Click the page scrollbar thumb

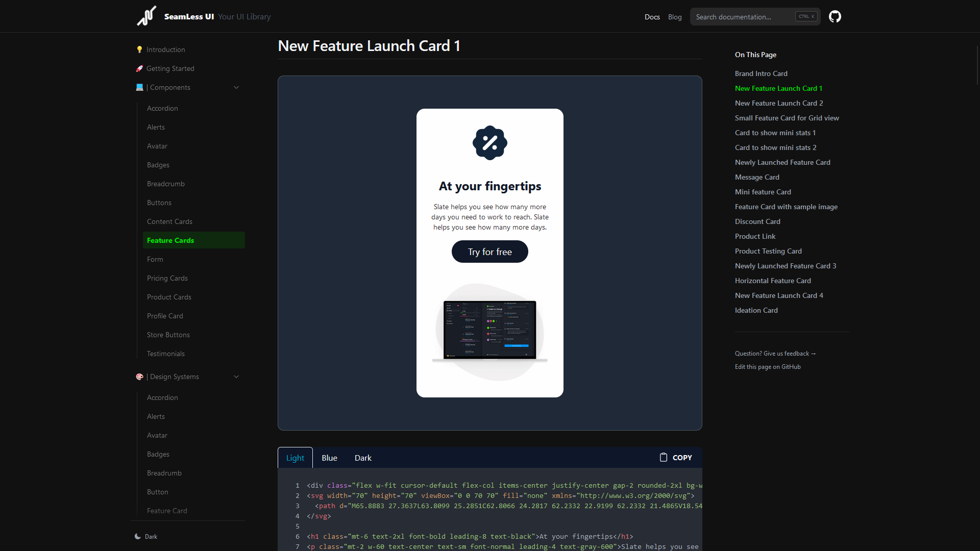977,65
